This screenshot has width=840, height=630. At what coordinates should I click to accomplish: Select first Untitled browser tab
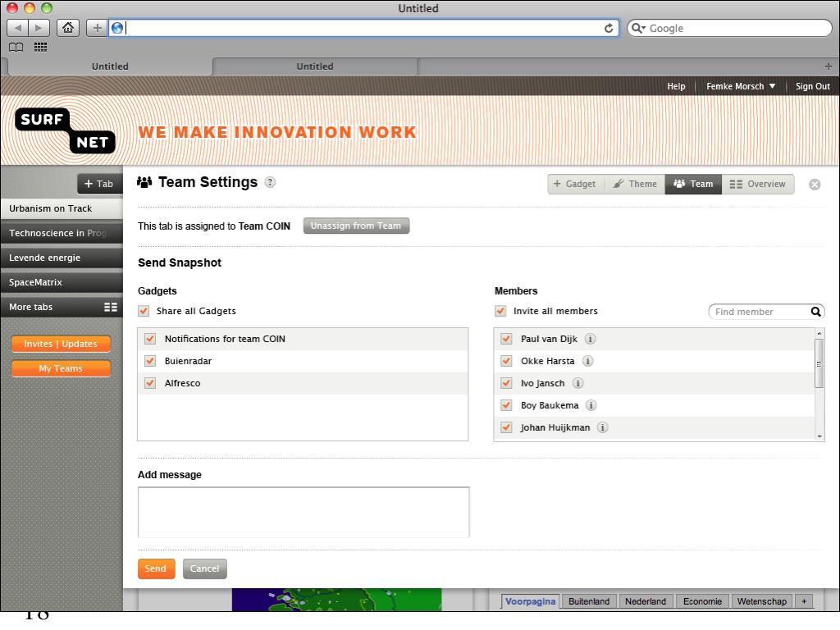click(110, 66)
